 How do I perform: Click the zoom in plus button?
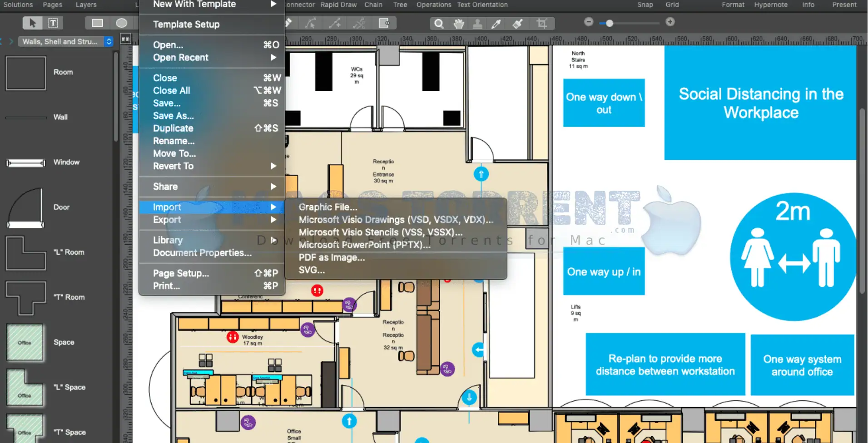click(x=670, y=22)
